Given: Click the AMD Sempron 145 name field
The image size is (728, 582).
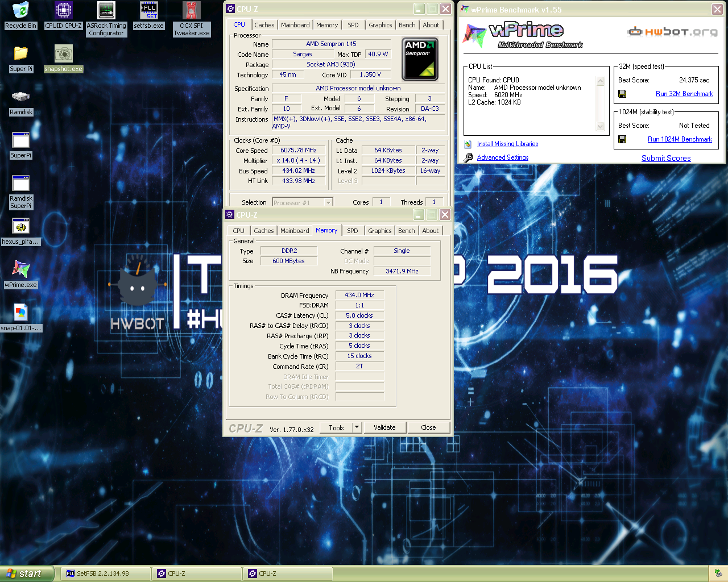Looking at the screenshot, I should point(331,44).
